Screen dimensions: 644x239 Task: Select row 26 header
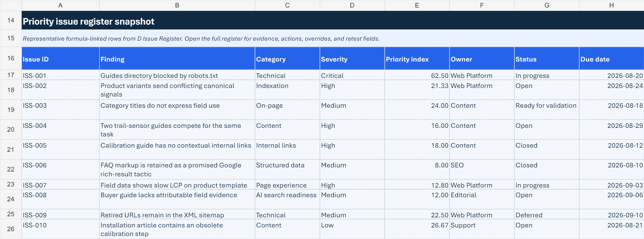click(x=11, y=229)
